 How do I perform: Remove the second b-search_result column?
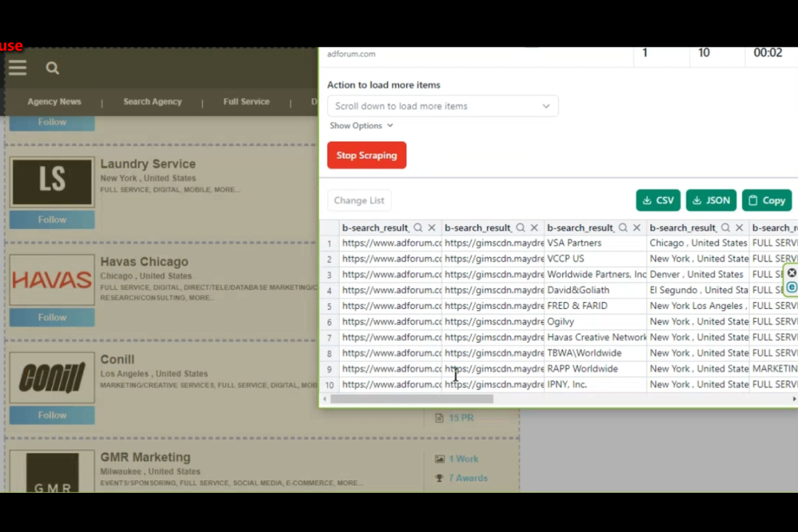(x=534, y=228)
